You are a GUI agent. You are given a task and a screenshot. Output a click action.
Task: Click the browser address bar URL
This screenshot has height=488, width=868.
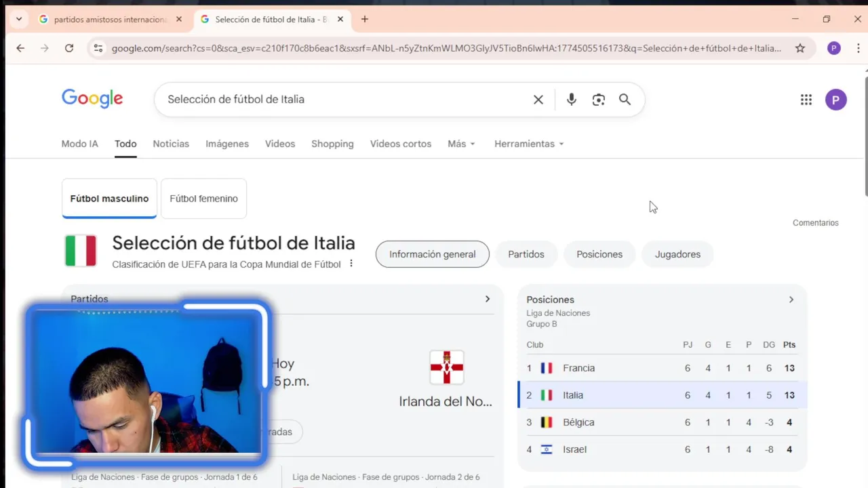(446, 48)
